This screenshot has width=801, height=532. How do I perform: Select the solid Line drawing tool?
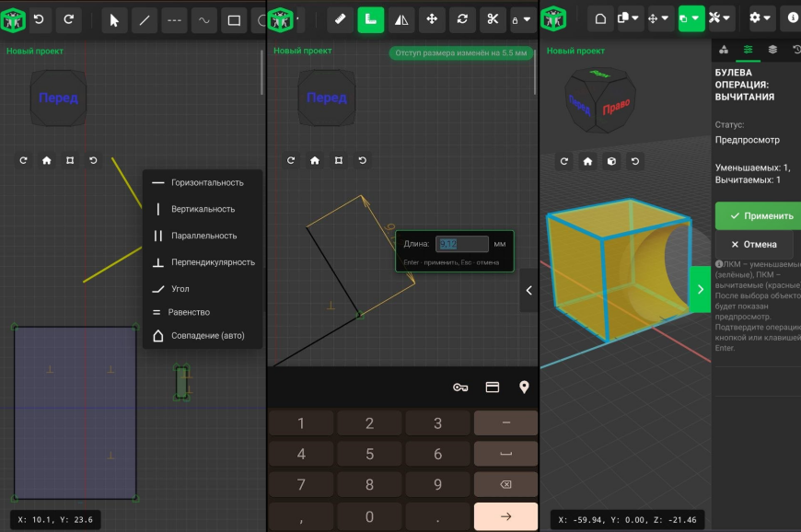145,20
